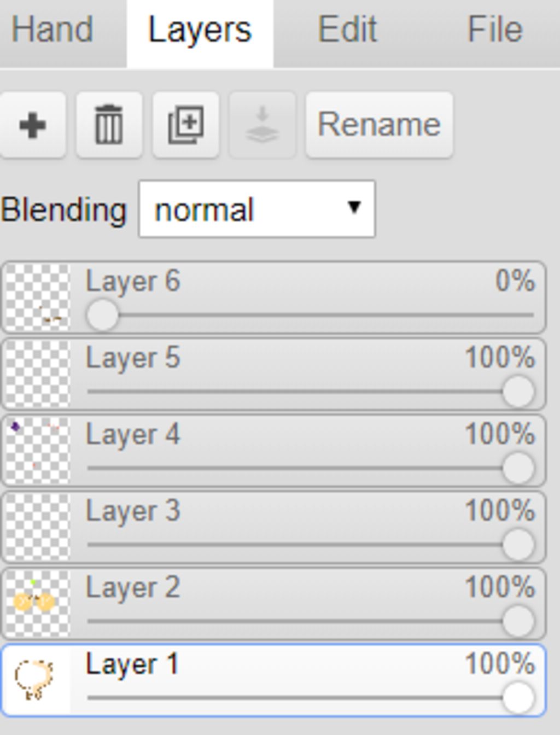This screenshot has height=735, width=560.
Task: Click Layer 1 opacity slider handle
Action: 518,698
